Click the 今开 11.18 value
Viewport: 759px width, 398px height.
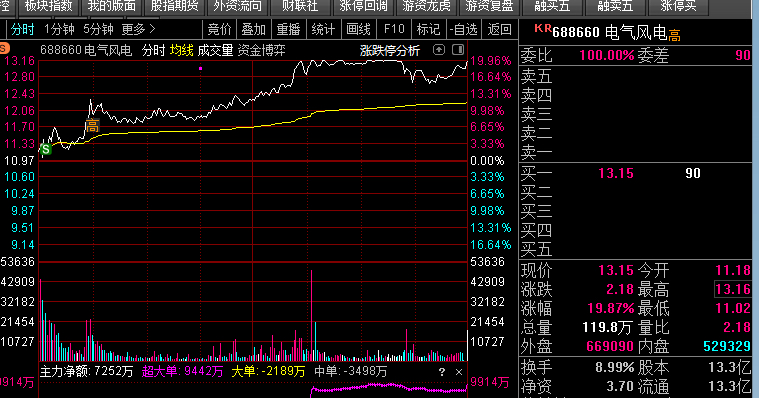733,270
